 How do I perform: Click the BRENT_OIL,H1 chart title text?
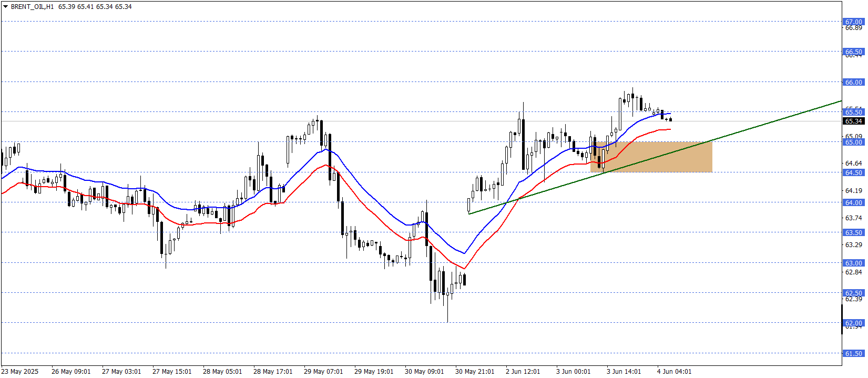(33, 7)
